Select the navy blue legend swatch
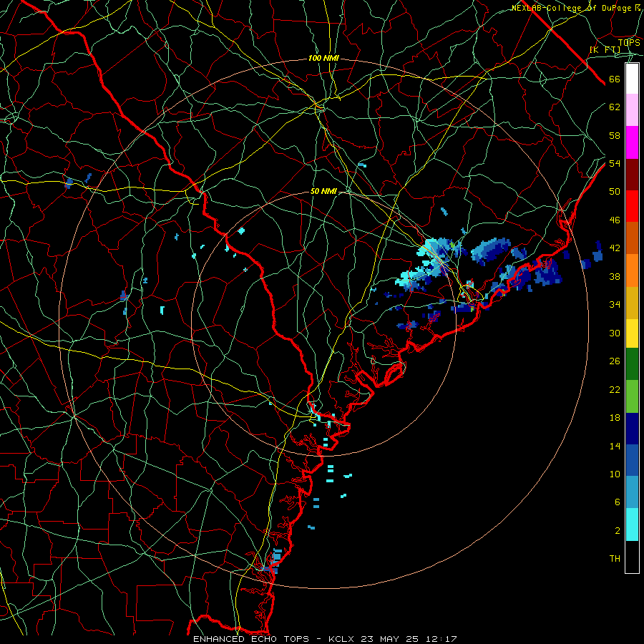 (632, 429)
